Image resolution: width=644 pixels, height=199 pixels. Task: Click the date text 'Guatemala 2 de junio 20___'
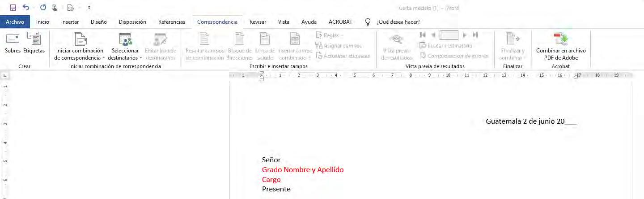click(531, 121)
